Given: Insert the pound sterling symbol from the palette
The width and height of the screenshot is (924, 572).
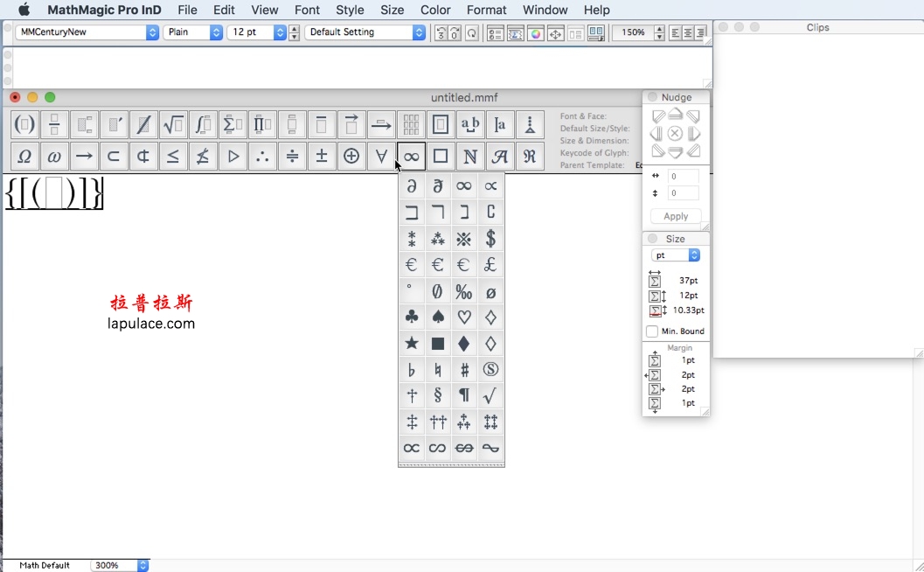Looking at the screenshot, I should pos(490,264).
